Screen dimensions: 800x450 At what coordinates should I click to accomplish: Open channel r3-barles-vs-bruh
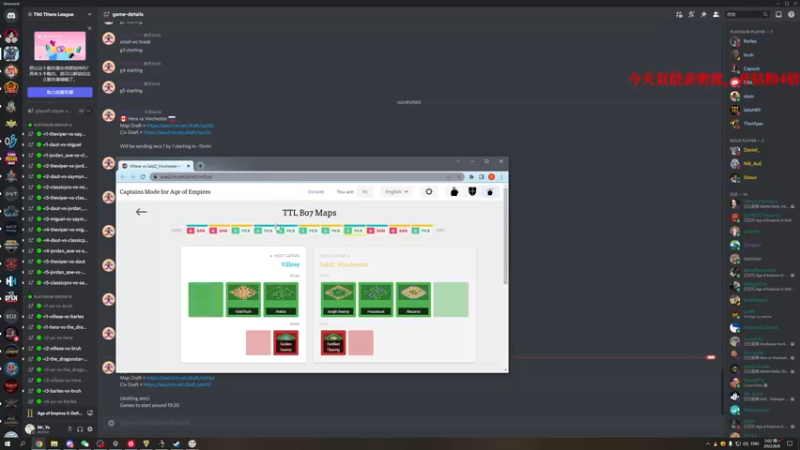click(x=60, y=391)
